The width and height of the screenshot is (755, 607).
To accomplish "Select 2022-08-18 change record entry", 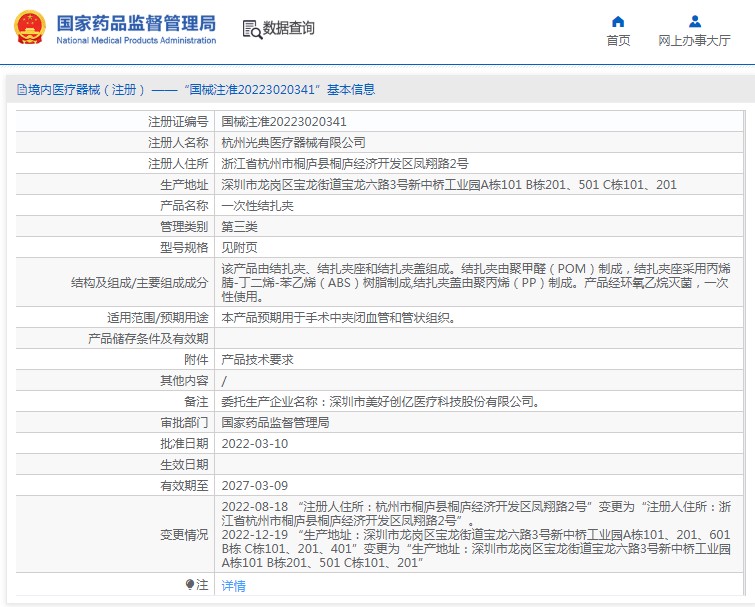I will click(x=476, y=514).
